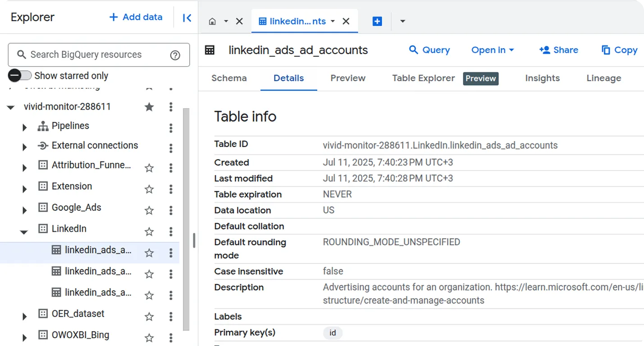
Task: Open more actions for OER_dataset
Action: click(x=171, y=316)
